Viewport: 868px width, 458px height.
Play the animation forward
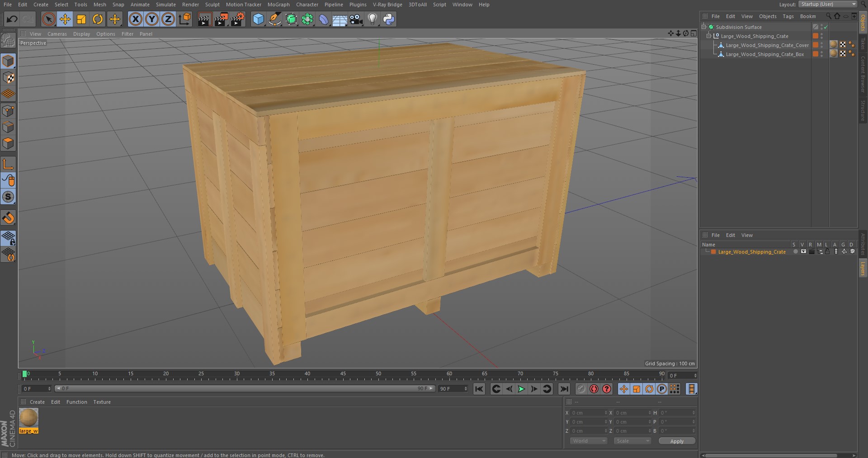point(521,389)
